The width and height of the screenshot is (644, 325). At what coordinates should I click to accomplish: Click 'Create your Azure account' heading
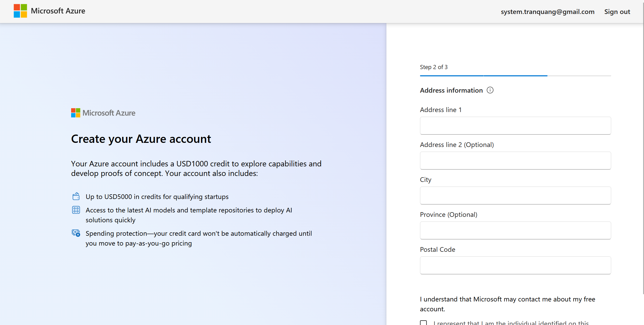pos(141,139)
